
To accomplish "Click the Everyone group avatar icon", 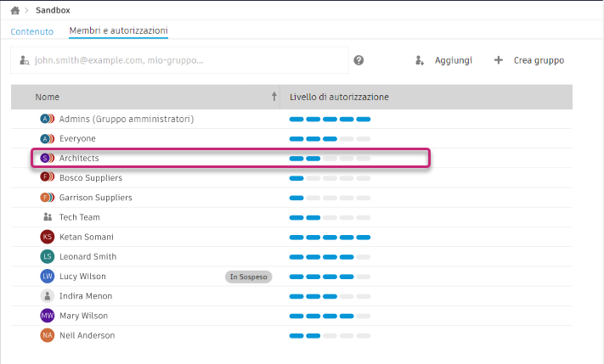I will coord(47,138).
